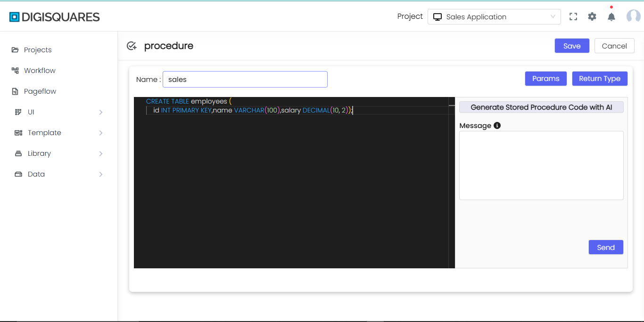Click 'INT PRIMARY KEY' in the code
The width and height of the screenshot is (644, 322).
[x=186, y=110]
